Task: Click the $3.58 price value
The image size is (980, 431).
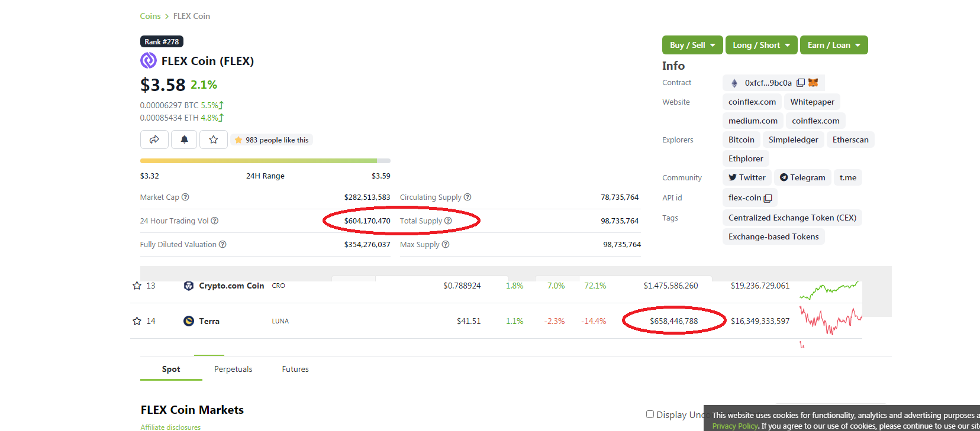Action: pos(163,85)
